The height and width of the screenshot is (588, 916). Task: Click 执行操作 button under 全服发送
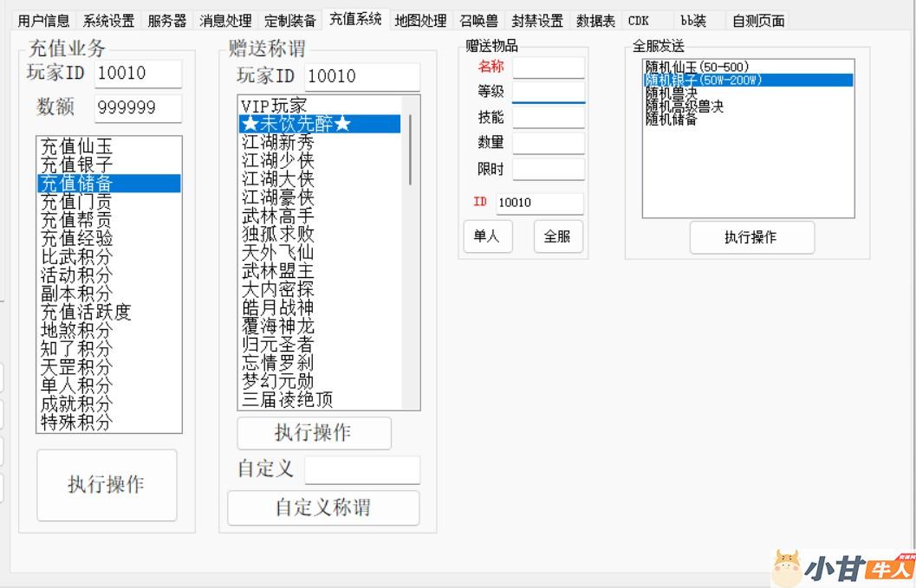point(751,237)
